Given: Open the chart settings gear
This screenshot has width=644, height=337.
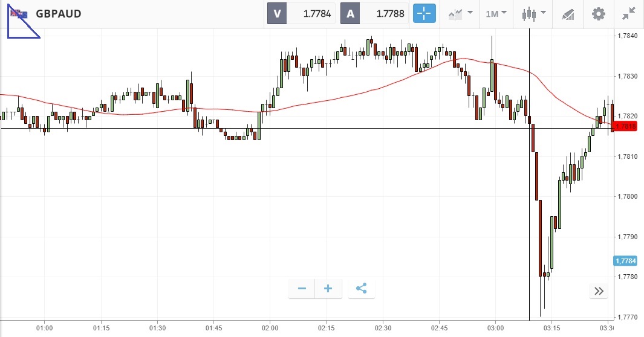Looking at the screenshot, I should coord(598,13).
